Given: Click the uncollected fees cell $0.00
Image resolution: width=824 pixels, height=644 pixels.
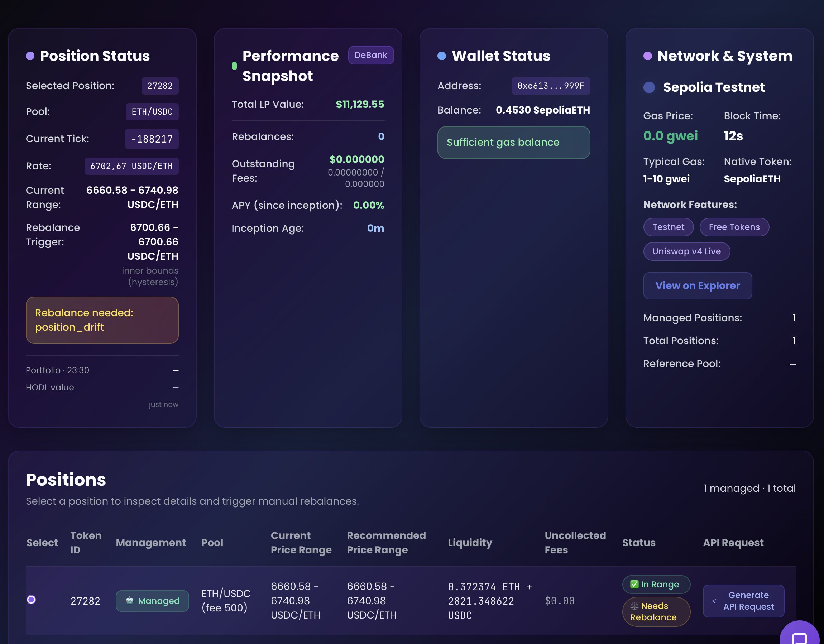Looking at the screenshot, I should coord(560,601).
